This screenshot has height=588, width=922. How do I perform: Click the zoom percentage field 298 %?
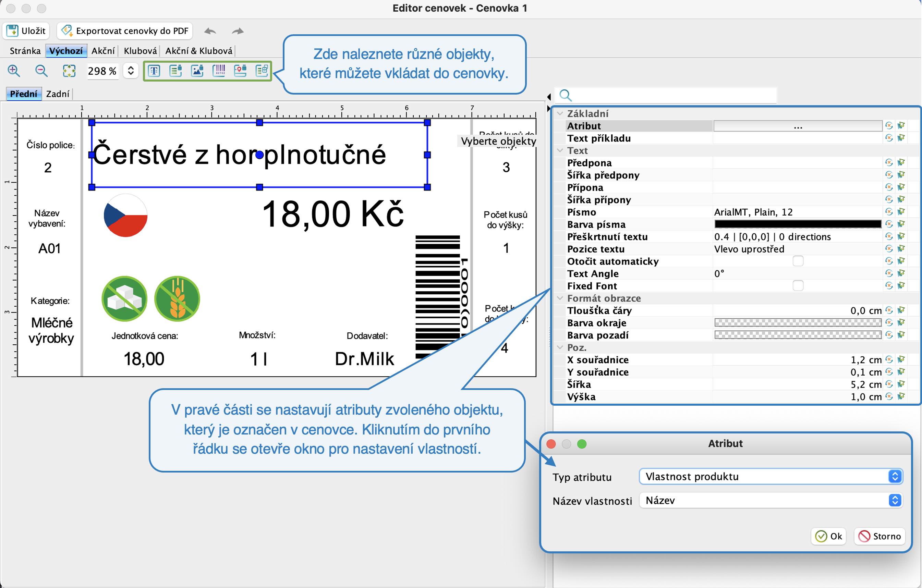102,71
